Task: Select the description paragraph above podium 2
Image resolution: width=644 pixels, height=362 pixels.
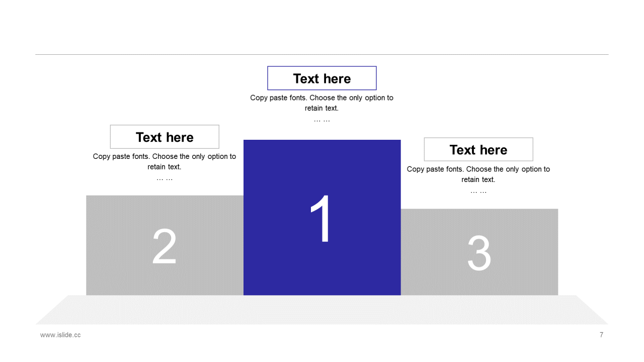Action: point(165,161)
